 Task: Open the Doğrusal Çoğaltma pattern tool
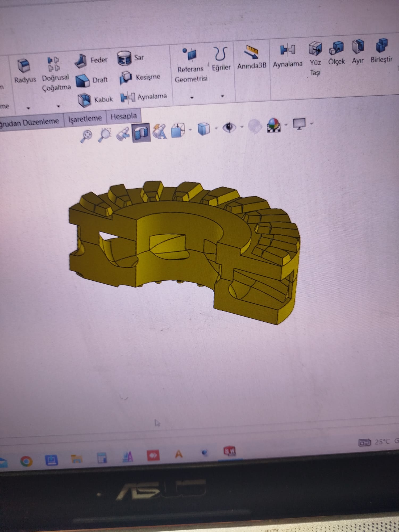tap(56, 74)
